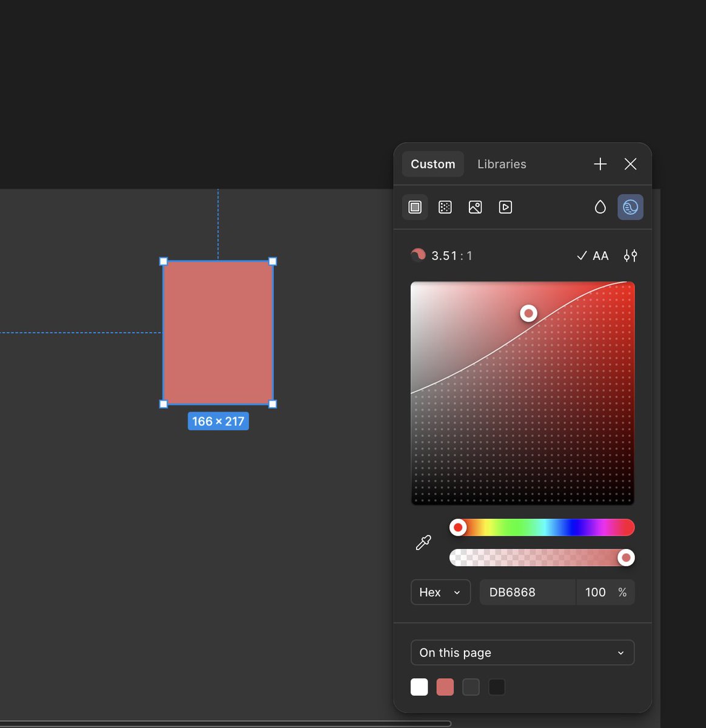
Task: Click the top-right resize handle of rectangle
Action: pyautogui.click(x=273, y=261)
